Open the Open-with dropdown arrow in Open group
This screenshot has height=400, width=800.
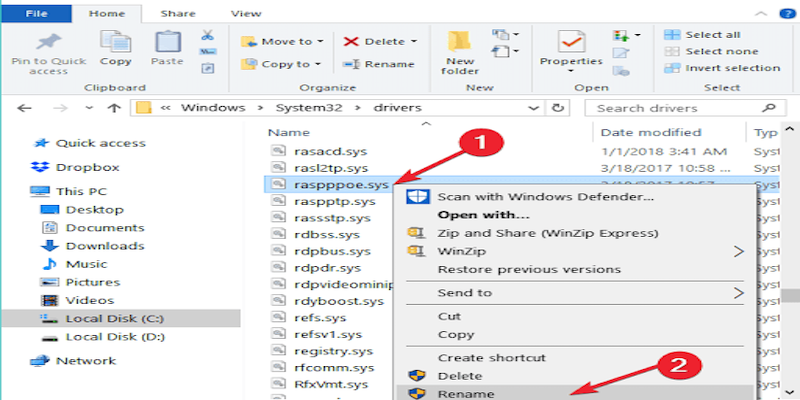click(x=637, y=36)
